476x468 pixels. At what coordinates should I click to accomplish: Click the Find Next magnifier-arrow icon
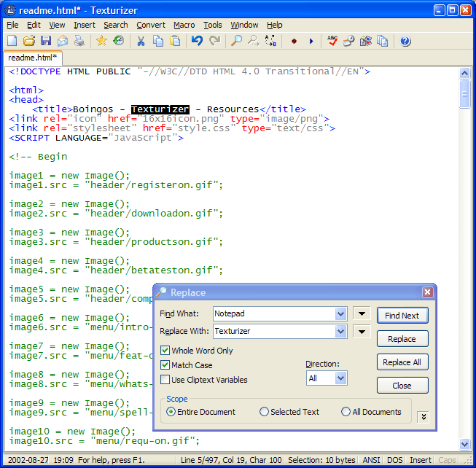click(254, 41)
